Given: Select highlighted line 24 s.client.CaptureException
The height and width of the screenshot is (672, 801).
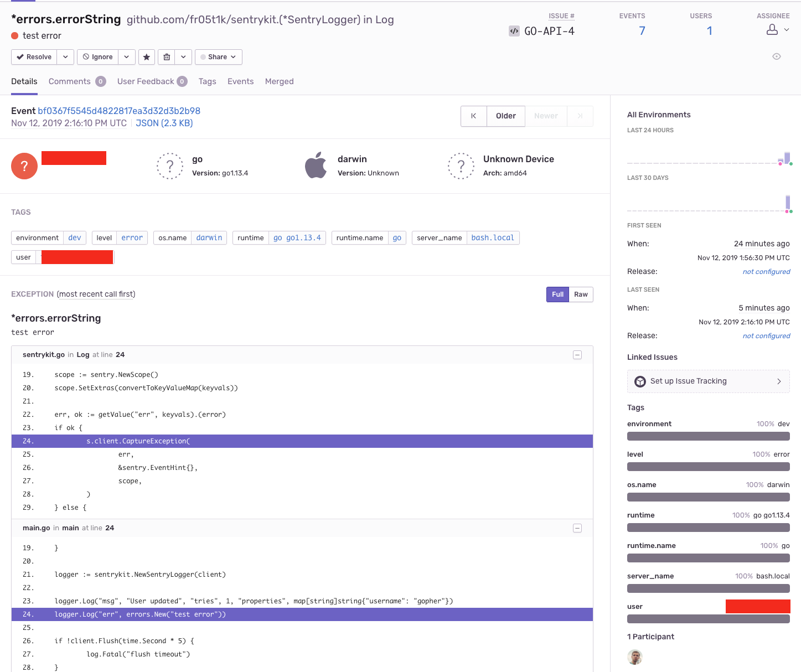Looking at the screenshot, I should coord(302,441).
